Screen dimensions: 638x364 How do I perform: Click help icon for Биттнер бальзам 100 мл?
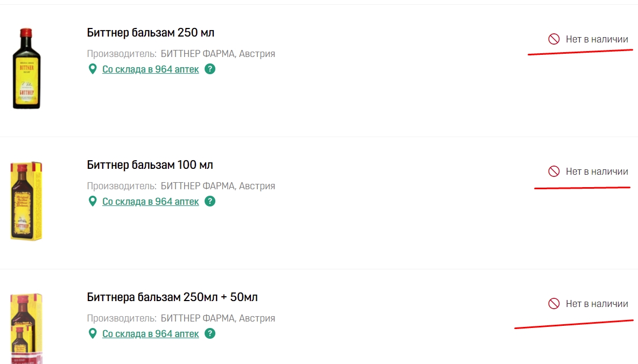pyautogui.click(x=210, y=201)
